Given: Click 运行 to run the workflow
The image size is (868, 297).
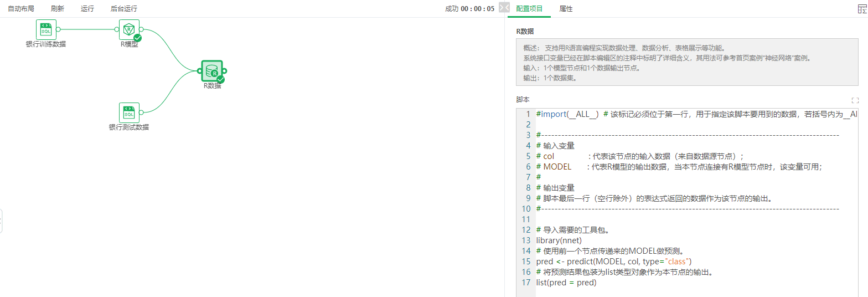Looking at the screenshot, I should pos(87,9).
